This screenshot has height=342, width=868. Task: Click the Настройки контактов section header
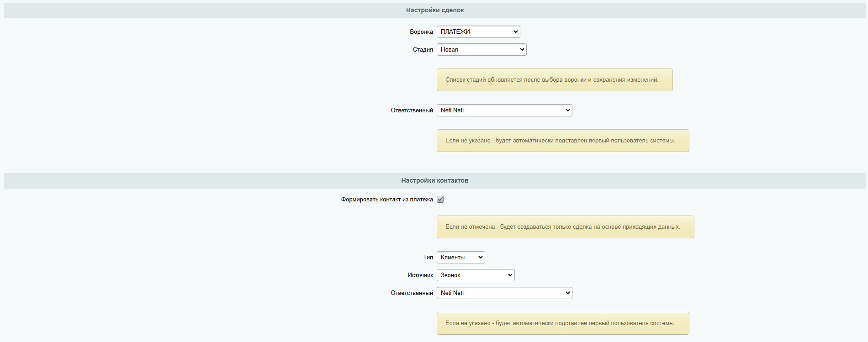point(434,180)
